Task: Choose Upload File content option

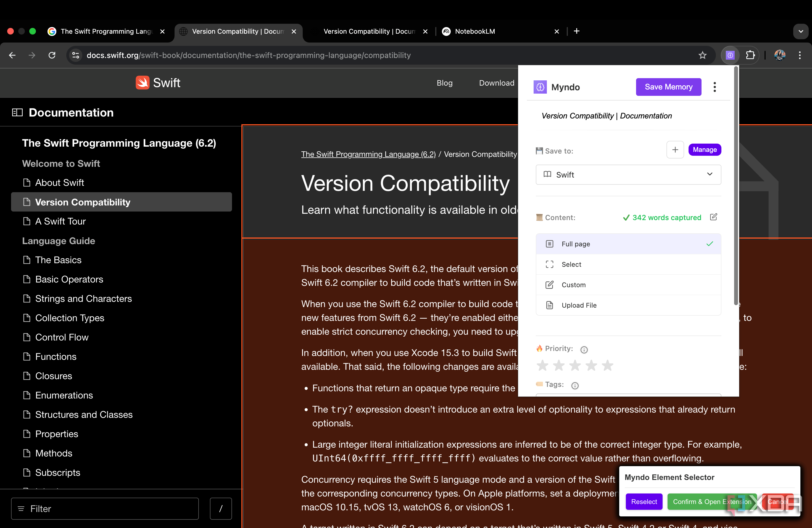Action: pos(628,305)
